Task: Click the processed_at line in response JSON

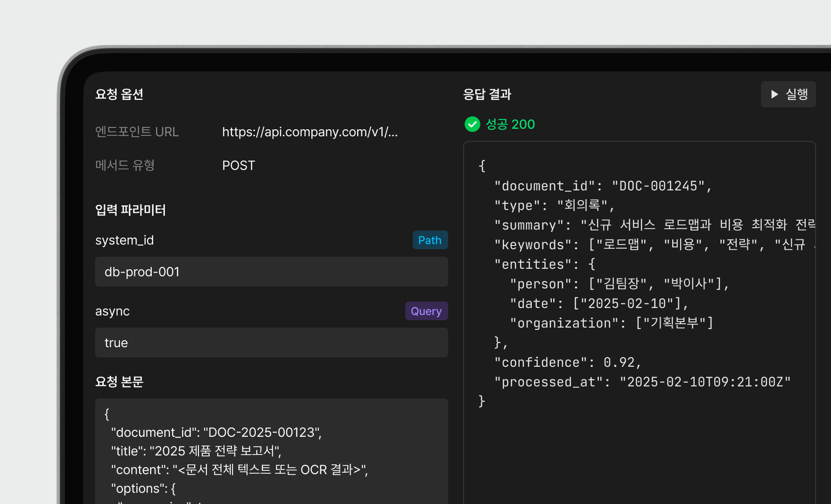Action: click(x=642, y=382)
